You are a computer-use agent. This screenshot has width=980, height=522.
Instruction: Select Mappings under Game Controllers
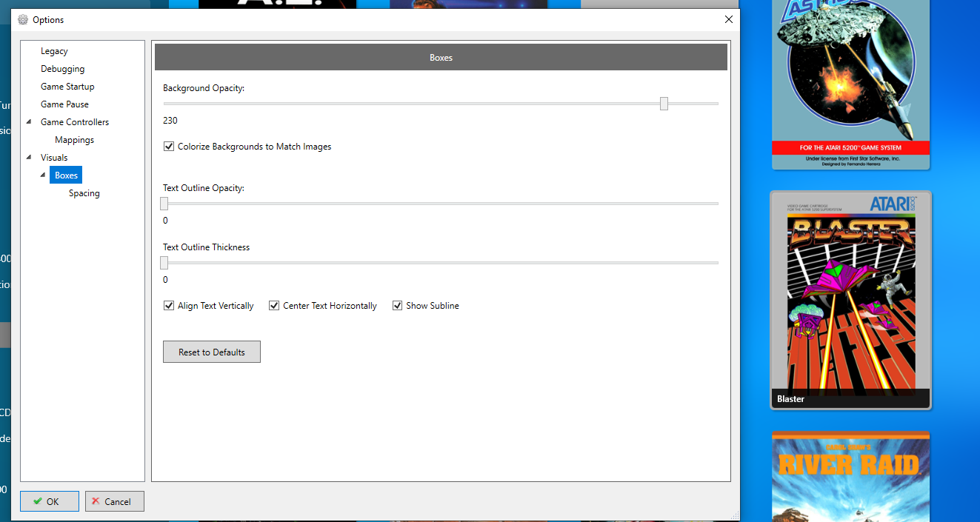click(74, 140)
